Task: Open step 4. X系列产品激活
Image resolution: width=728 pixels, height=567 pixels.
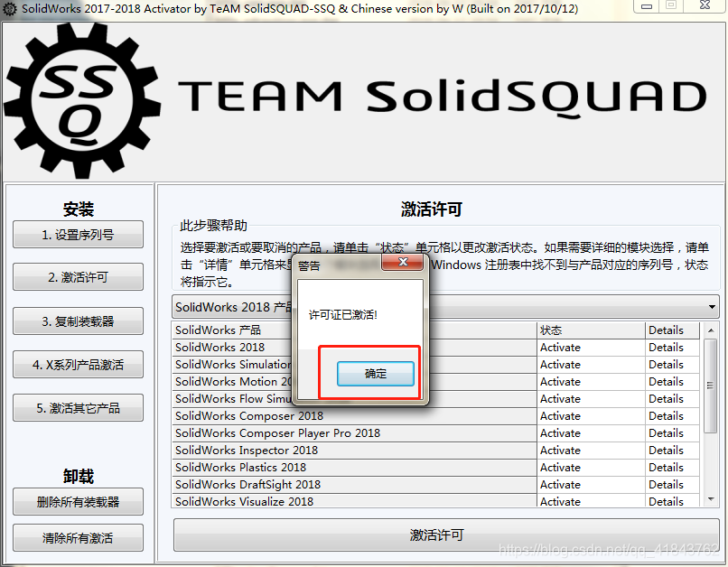Action: pyautogui.click(x=78, y=365)
